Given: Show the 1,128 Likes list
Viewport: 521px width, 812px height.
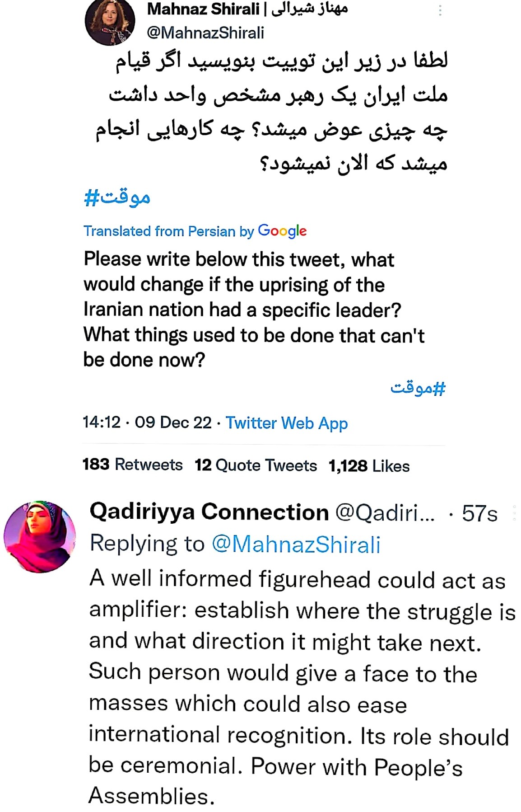Looking at the screenshot, I should point(369,466).
